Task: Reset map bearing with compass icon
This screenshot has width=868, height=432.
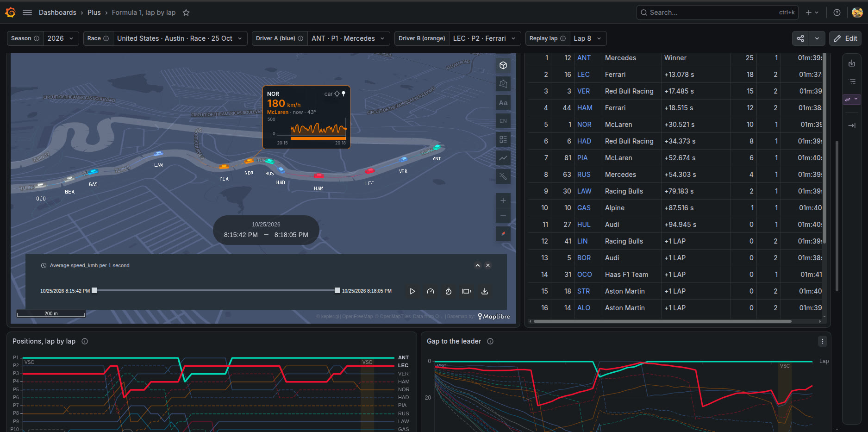Action: point(503,234)
